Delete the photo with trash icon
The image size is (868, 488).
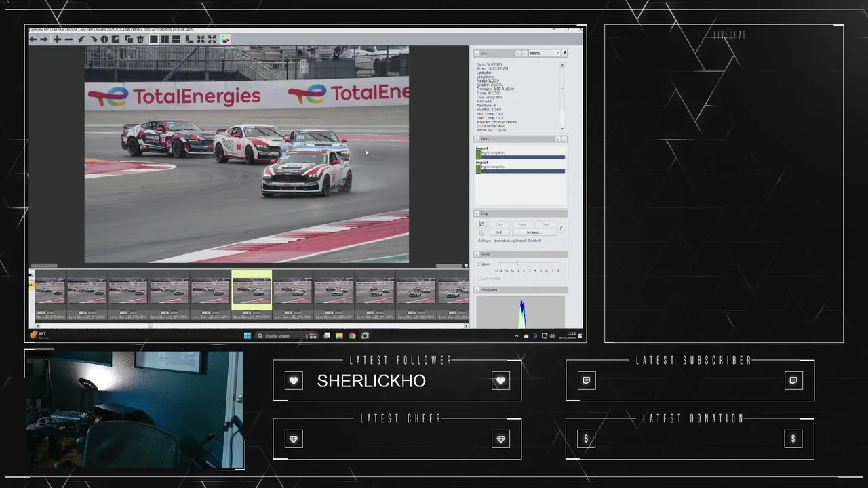pyautogui.click(x=140, y=39)
